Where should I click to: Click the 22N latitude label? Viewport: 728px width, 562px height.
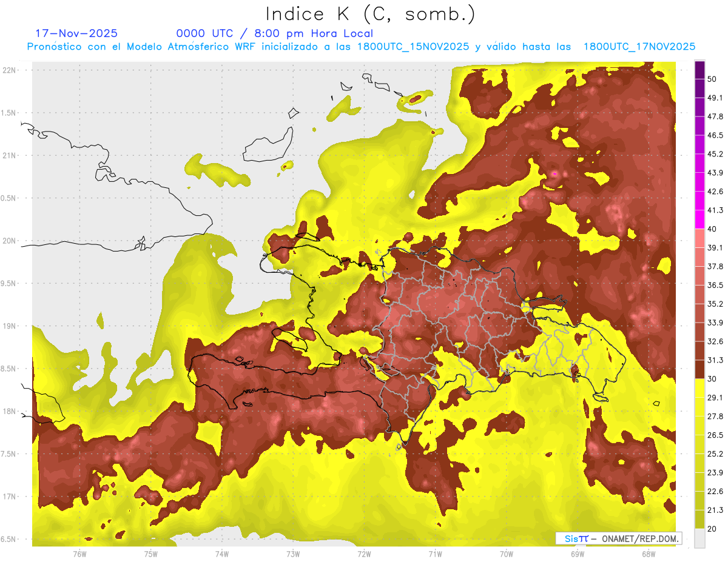pos(10,70)
